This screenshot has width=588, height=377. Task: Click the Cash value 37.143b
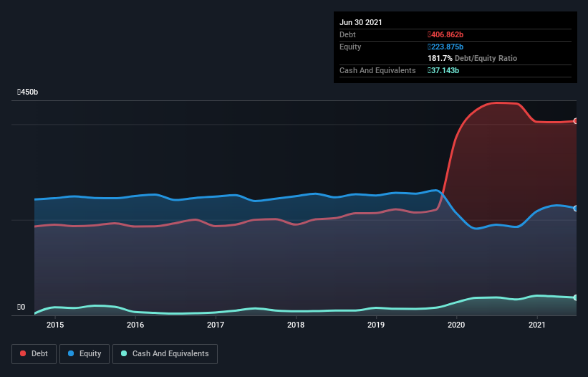(x=443, y=70)
